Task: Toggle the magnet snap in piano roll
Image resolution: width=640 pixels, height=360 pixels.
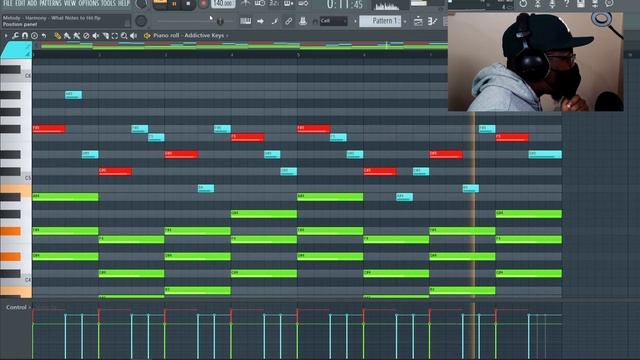Action: [25, 36]
